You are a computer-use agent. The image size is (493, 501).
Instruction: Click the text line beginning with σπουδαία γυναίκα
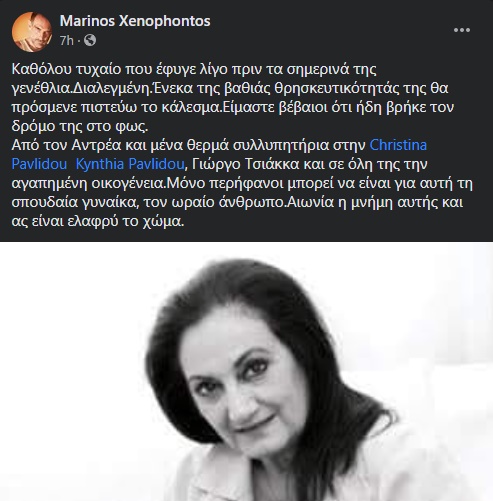(x=237, y=202)
